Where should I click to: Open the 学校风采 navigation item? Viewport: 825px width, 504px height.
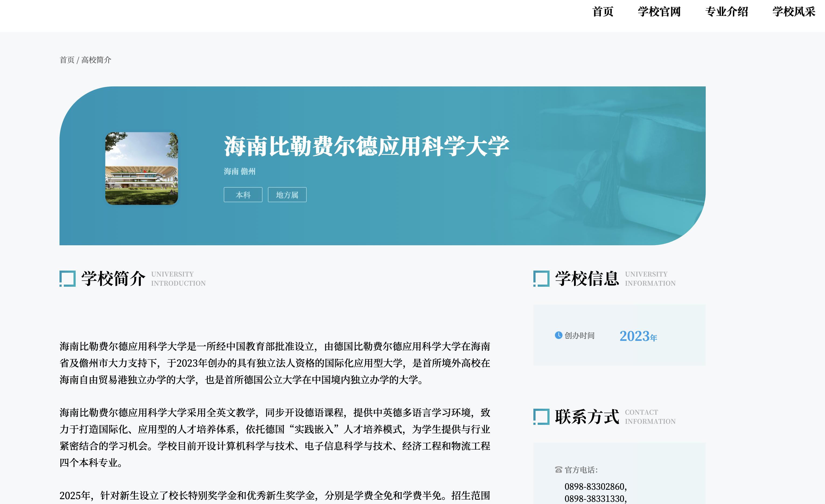(x=793, y=12)
